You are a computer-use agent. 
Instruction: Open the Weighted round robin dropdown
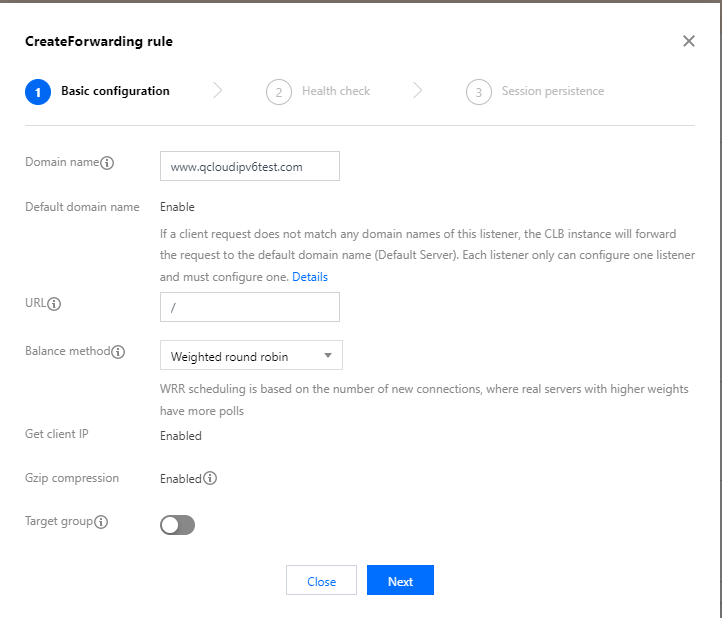click(x=250, y=356)
